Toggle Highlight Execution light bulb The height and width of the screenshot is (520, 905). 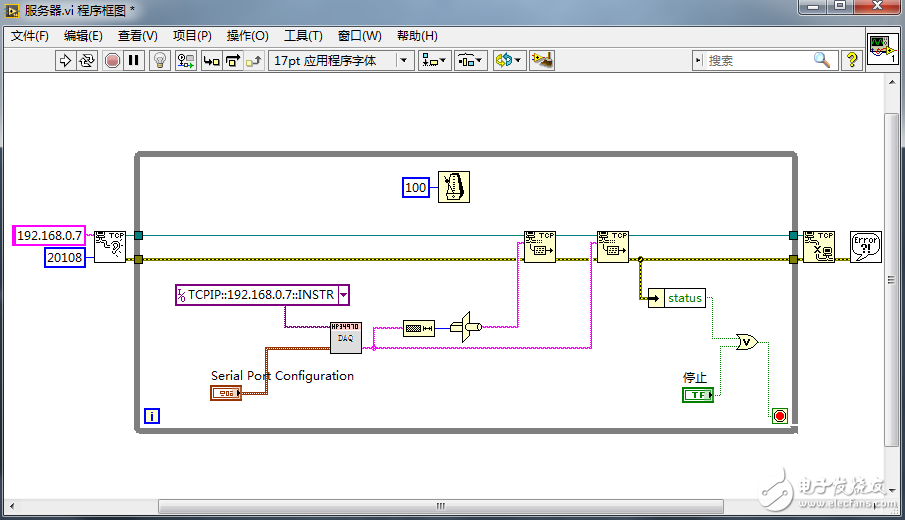tap(160, 61)
